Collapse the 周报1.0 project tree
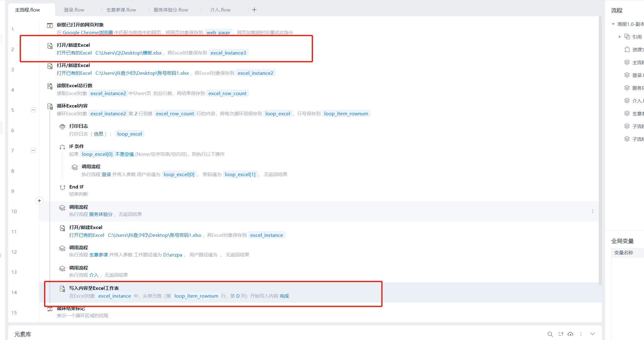 point(613,24)
